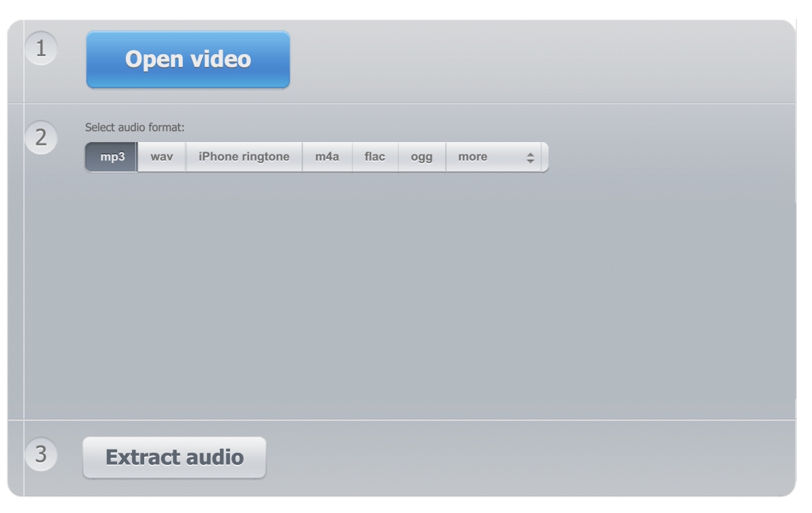812x513 pixels.
Task: Click the word Extract on the grey button
Action: (139, 458)
